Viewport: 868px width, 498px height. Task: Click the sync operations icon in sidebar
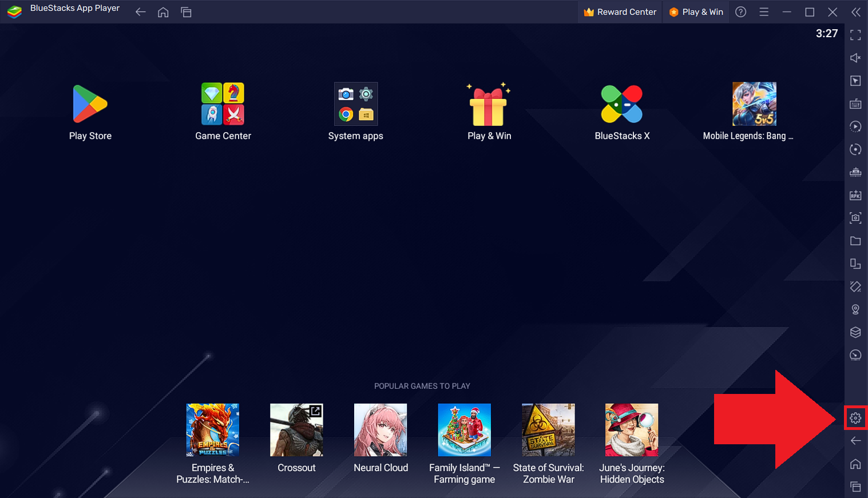855,149
